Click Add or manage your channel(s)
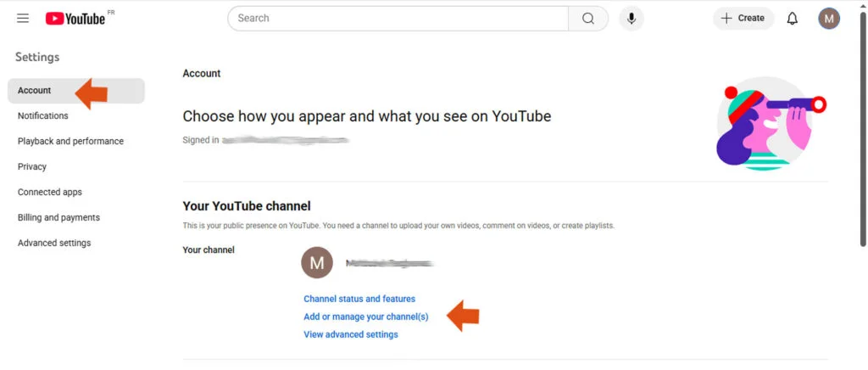This screenshot has height=370, width=868. point(366,317)
